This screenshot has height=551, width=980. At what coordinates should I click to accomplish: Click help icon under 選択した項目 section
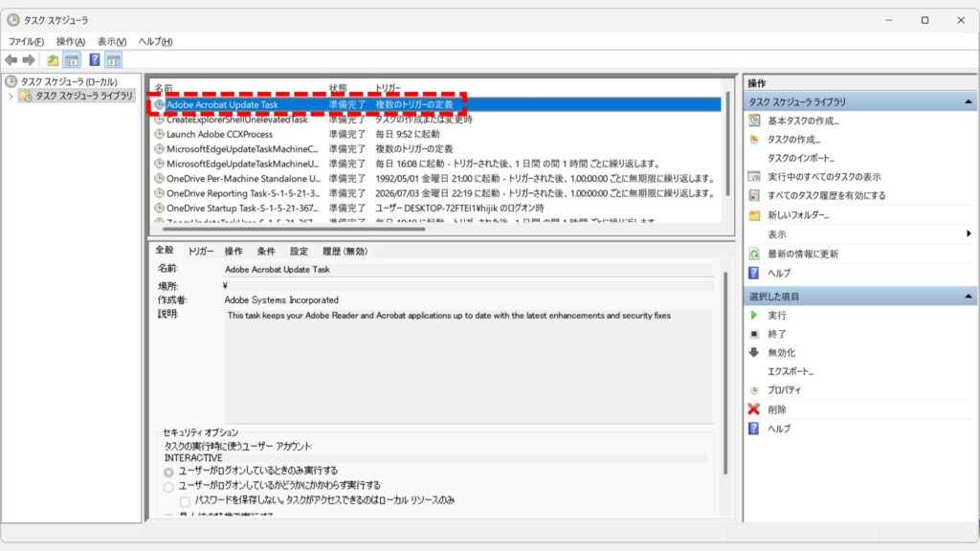(754, 429)
